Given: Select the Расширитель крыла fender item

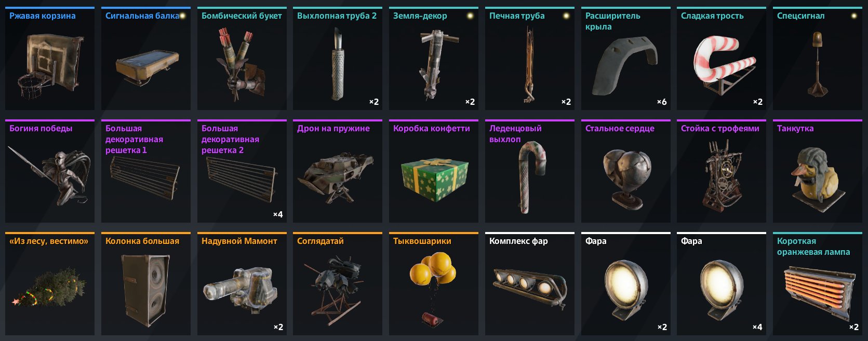Looking at the screenshot, I should click(x=626, y=58).
